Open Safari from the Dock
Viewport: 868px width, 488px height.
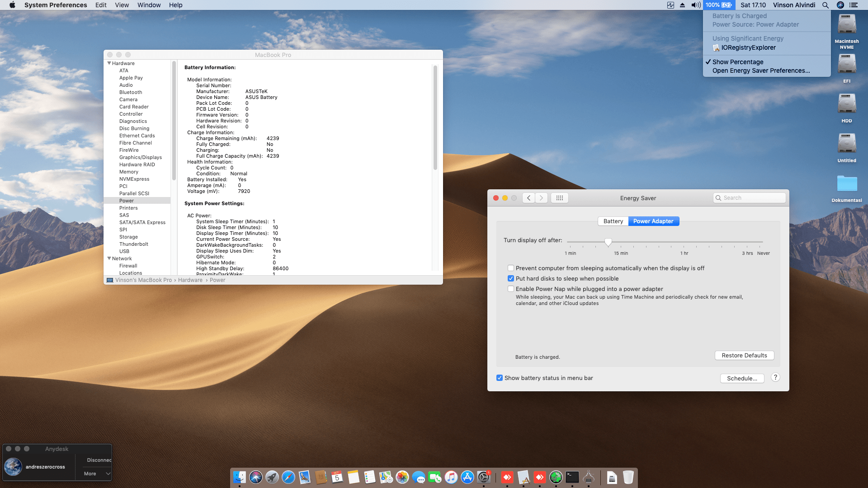coord(288,478)
